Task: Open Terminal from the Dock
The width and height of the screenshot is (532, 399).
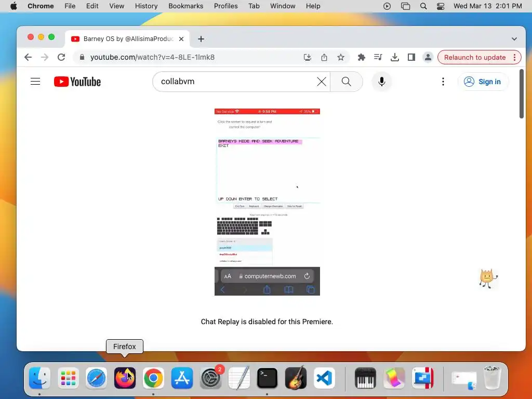Action: click(x=268, y=378)
